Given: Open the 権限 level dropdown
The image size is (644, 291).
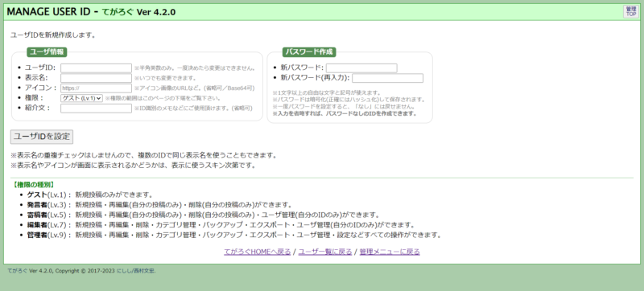Looking at the screenshot, I should click(81, 98).
